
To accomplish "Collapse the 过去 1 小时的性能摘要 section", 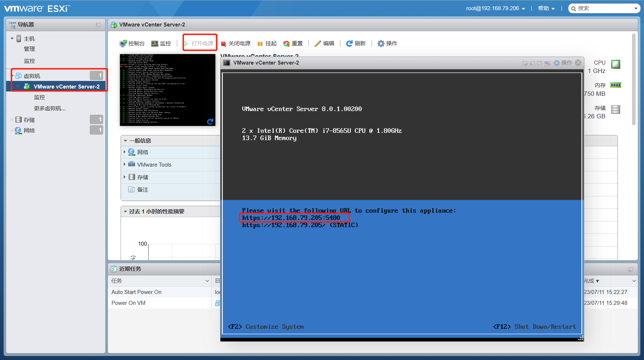I will pos(125,212).
